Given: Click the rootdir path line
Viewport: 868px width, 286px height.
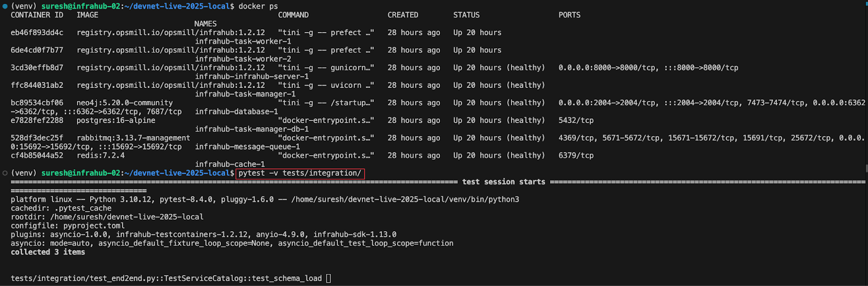Looking at the screenshot, I should click(x=107, y=217).
